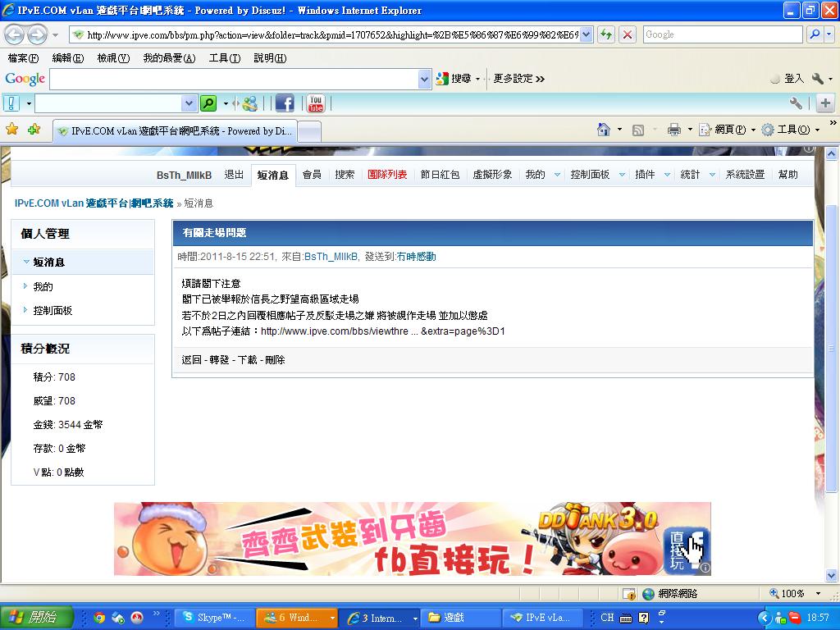Click 轉發 to forward the message

(x=219, y=360)
